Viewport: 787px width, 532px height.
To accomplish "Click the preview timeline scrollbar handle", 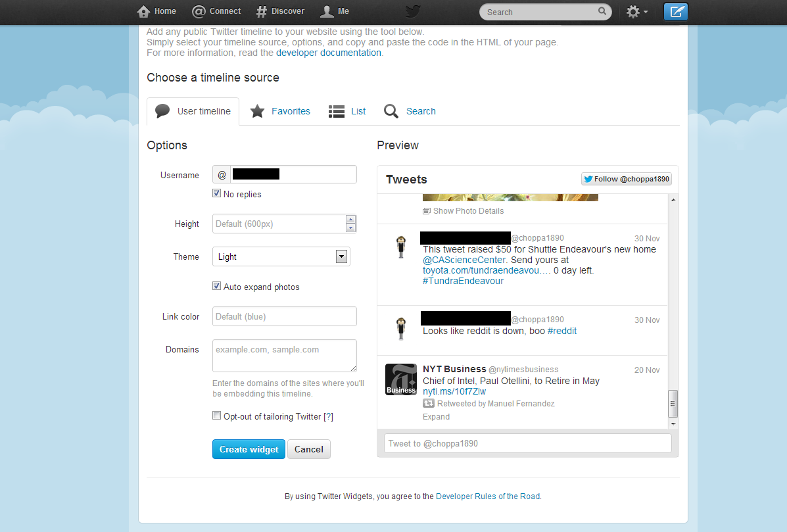I will click(673, 404).
